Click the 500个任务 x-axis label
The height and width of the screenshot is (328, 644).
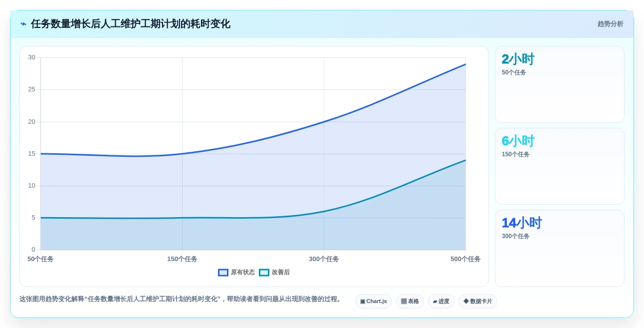(x=465, y=259)
